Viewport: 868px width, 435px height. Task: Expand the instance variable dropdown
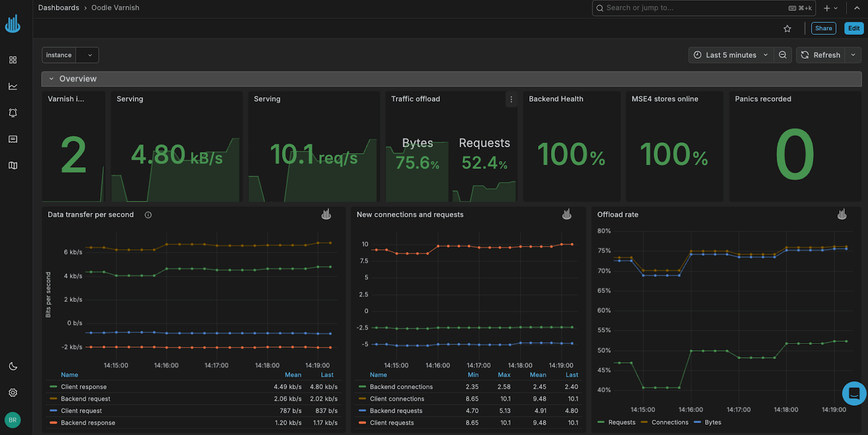point(90,55)
